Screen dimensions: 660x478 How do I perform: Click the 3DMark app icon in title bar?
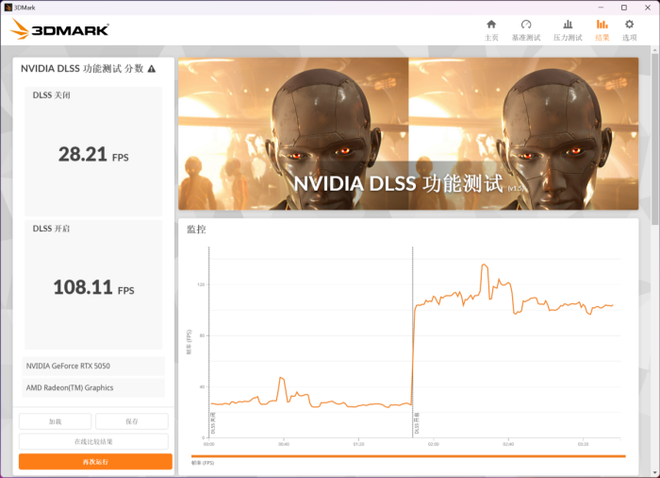click(x=9, y=7)
